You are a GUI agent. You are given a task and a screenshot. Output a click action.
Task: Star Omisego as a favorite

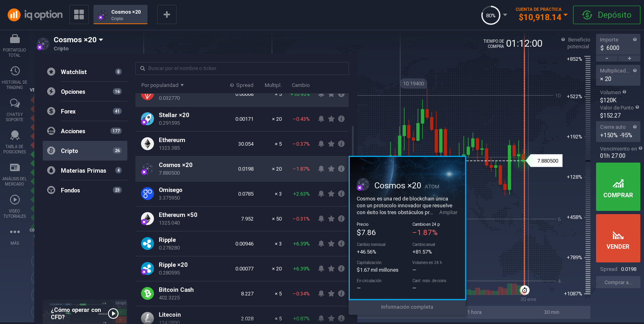331,194
